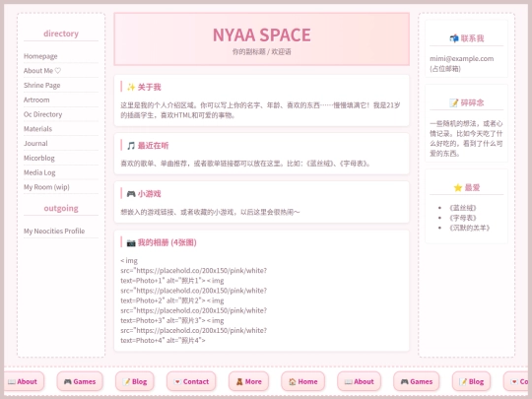Open Media Log link
Image resolution: width=532 pixels, height=399 pixels.
(x=39, y=172)
